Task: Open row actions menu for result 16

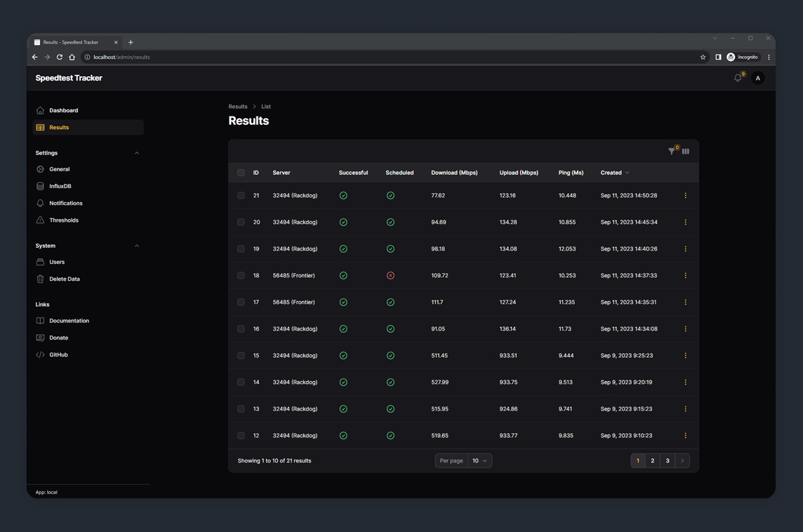Action: [685, 328]
